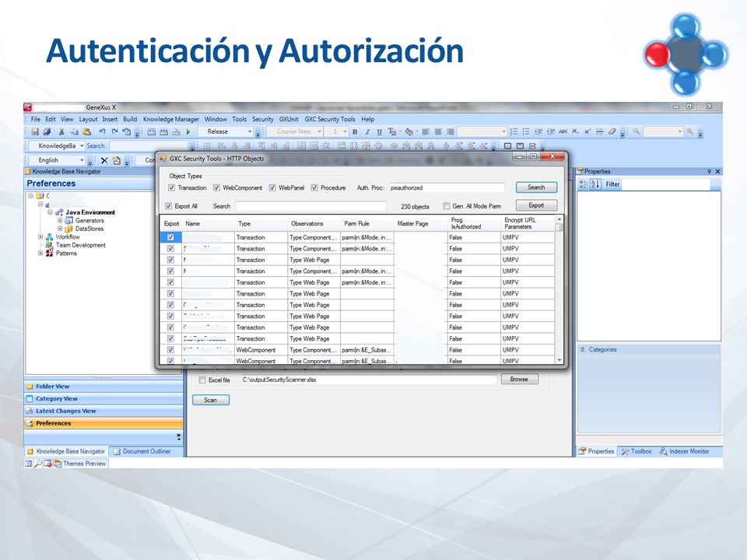Switch to the Document Outliner tab

[x=142, y=451]
